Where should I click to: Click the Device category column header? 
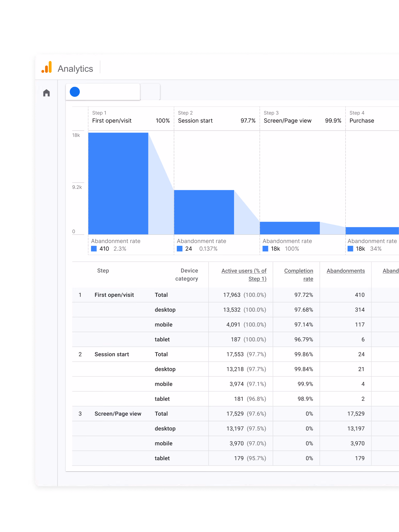(x=187, y=275)
